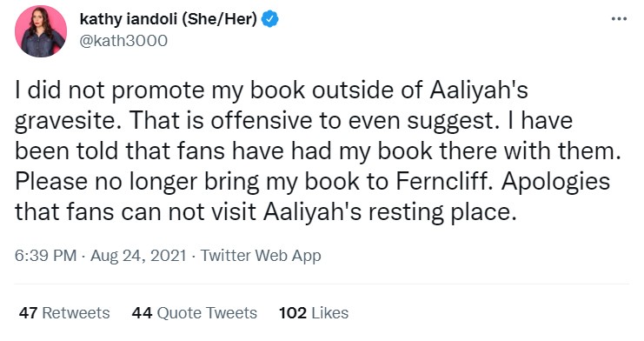Click the blue verified checkmark badge
The width and height of the screenshot is (644, 341).
[x=270, y=19]
